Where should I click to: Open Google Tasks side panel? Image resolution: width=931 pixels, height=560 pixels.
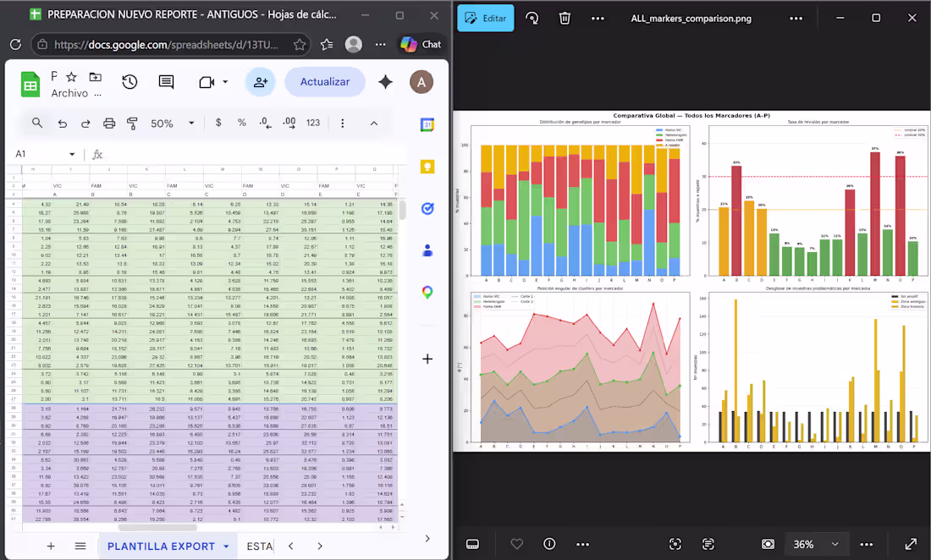[x=427, y=209]
